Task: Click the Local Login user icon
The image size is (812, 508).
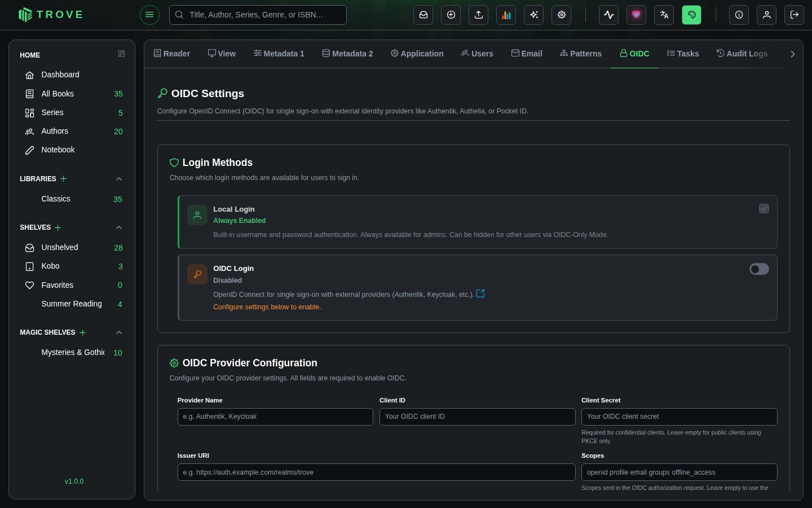Action: [x=197, y=215]
